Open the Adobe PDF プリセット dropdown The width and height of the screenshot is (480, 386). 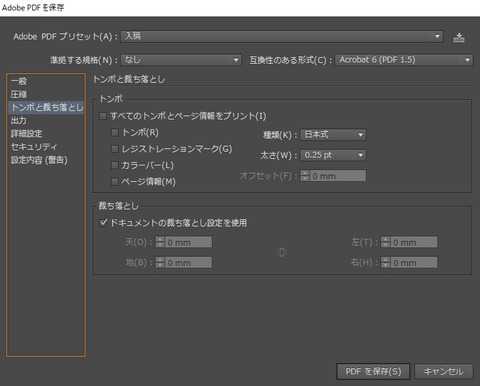coord(282,36)
